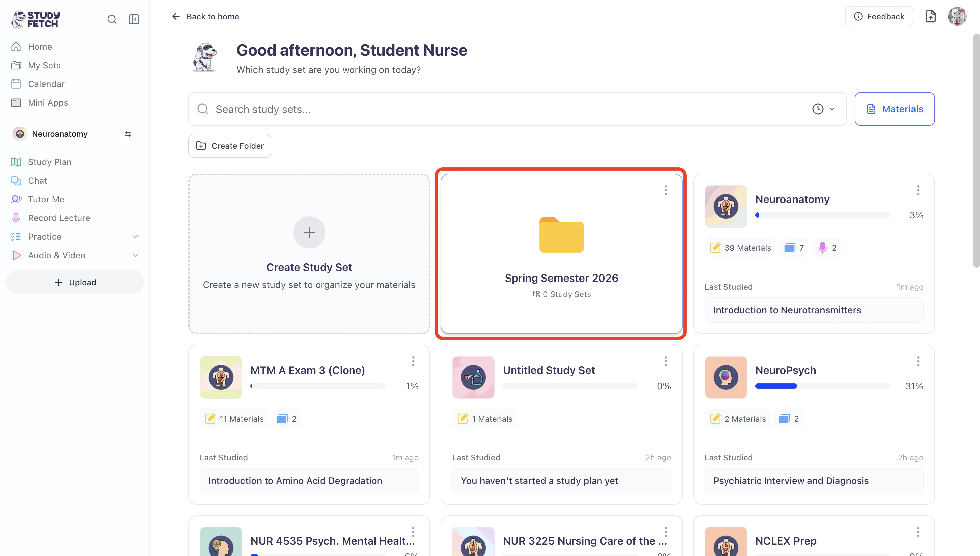Click the NeuroPsych progress bar
980x556 pixels.
click(x=822, y=386)
